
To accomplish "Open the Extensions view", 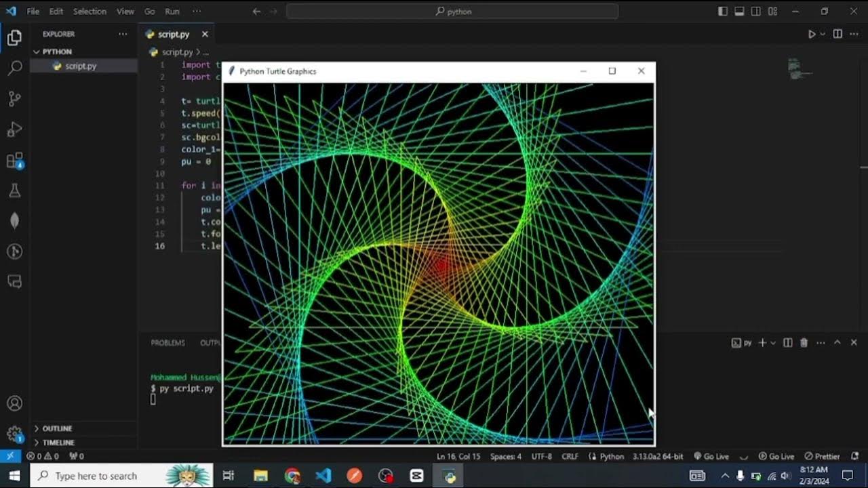I will [14, 161].
